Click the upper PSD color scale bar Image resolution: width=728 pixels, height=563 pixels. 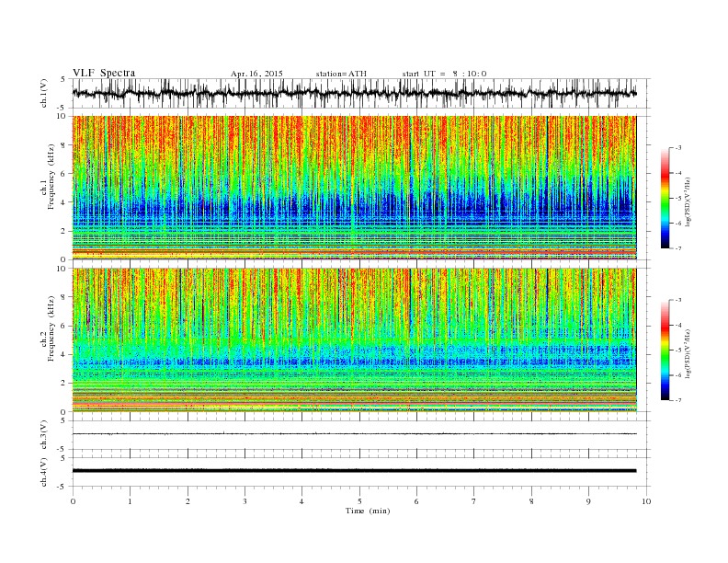coord(665,198)
